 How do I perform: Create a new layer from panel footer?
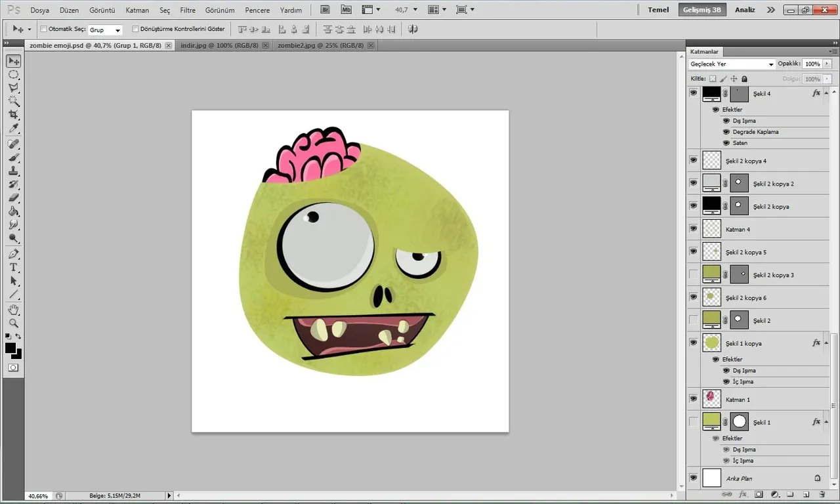coord(806,494)
